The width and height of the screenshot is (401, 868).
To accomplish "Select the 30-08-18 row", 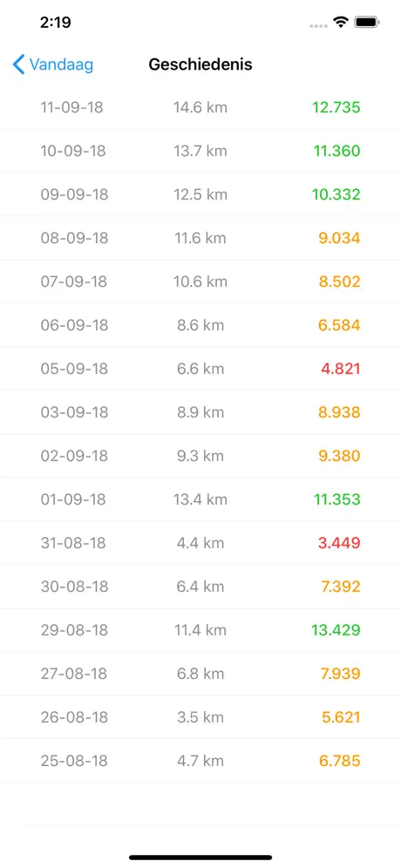I will coord(200,587).
